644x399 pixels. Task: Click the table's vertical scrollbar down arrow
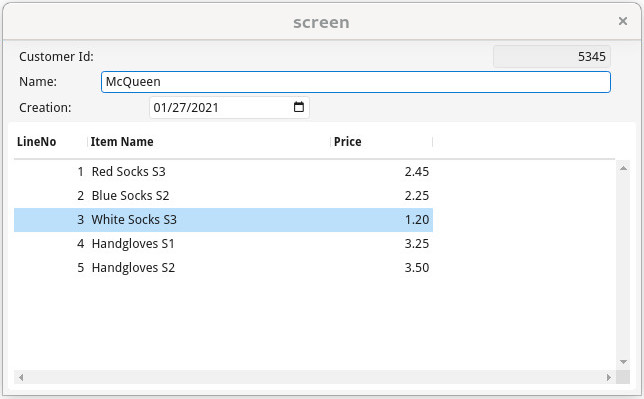tap(623, 362)
